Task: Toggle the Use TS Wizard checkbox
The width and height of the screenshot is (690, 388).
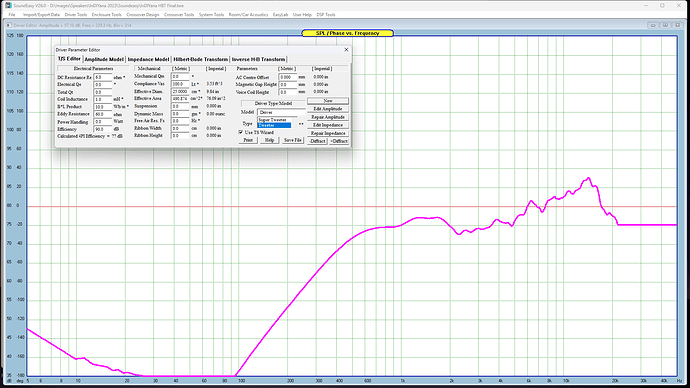Action: click(x=241, y=132)
